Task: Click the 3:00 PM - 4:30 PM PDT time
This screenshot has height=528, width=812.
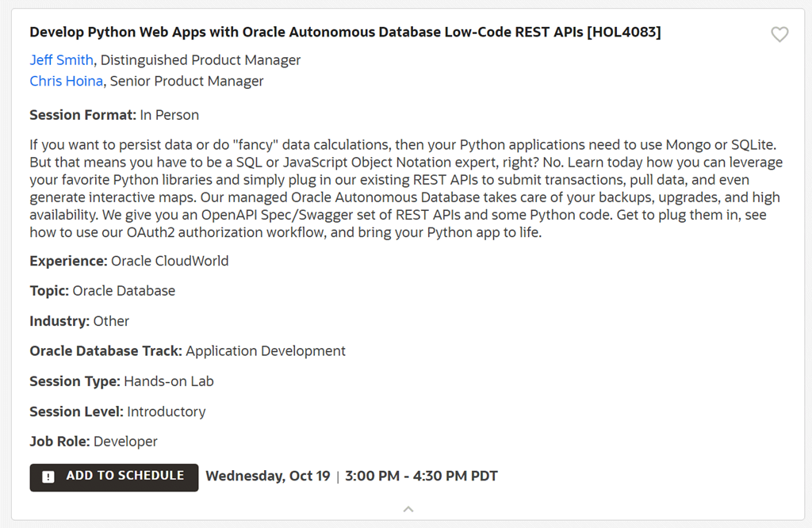Action: 421,476
